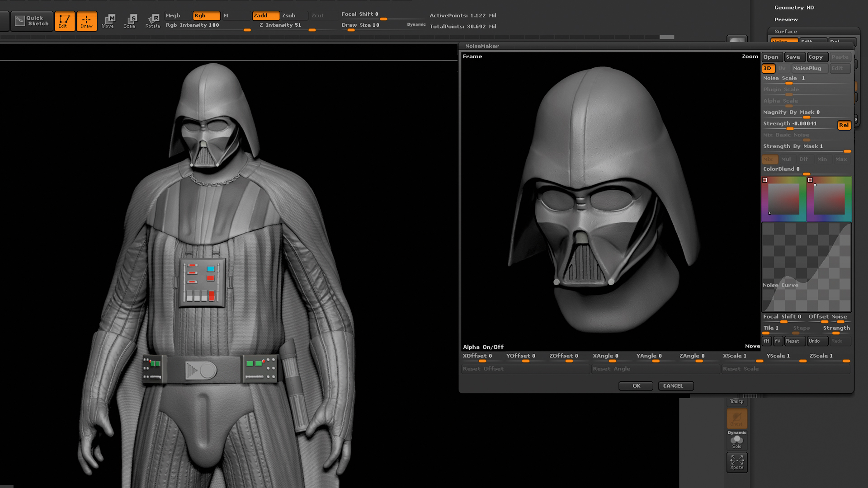Adjust the Noise Scale slider
Viewport: 868px width, 488px height.
tap(807, 80)
